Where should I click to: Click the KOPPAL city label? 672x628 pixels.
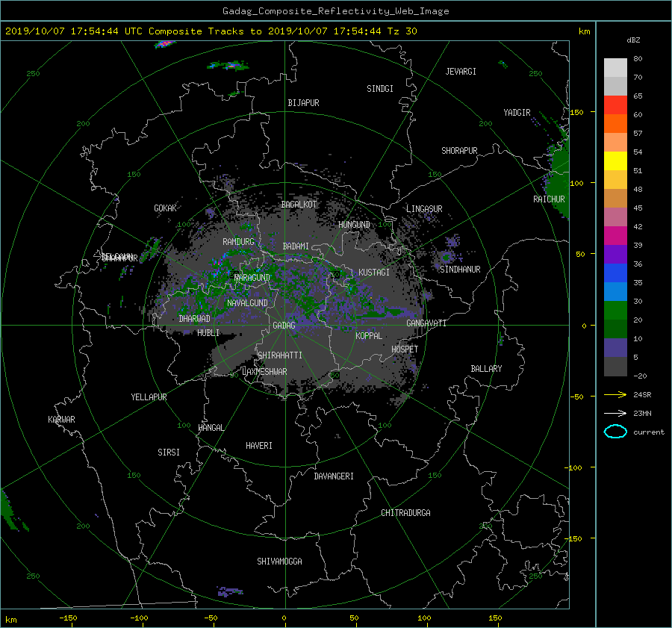(x=369, y=336)
